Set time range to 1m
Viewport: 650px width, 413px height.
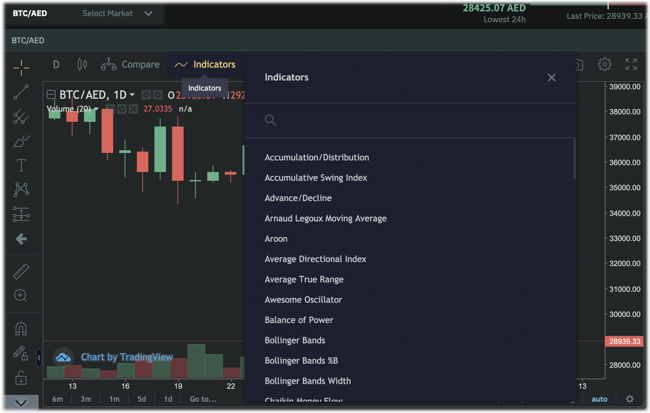point(114,399)
